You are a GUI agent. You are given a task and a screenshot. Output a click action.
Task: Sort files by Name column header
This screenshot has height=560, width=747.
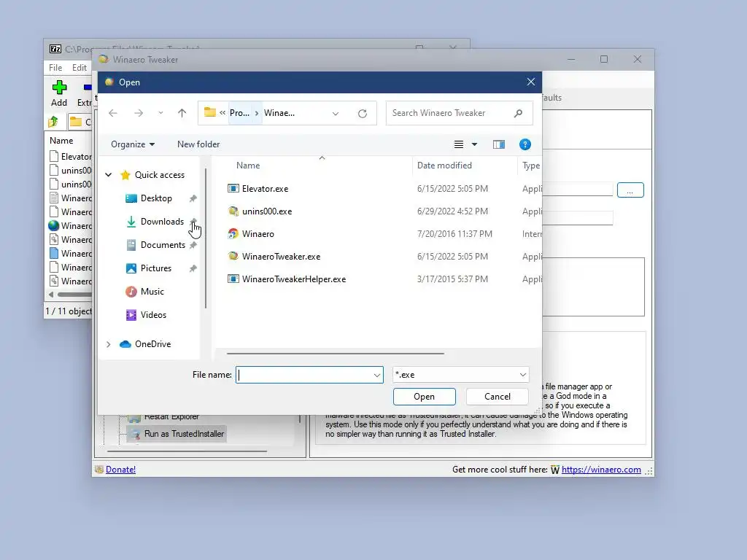pyautogui.click(x=248, y=166)
